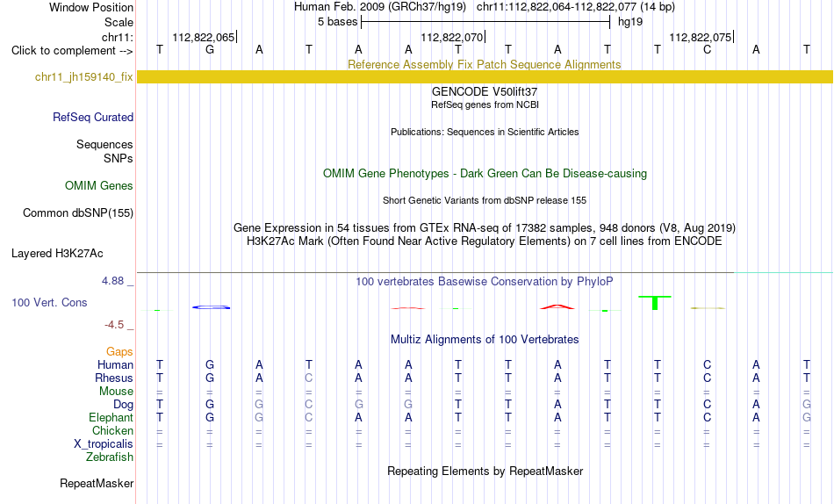Select the Human species row label
This screenshot has width=834, height=504.
point(115,364)
